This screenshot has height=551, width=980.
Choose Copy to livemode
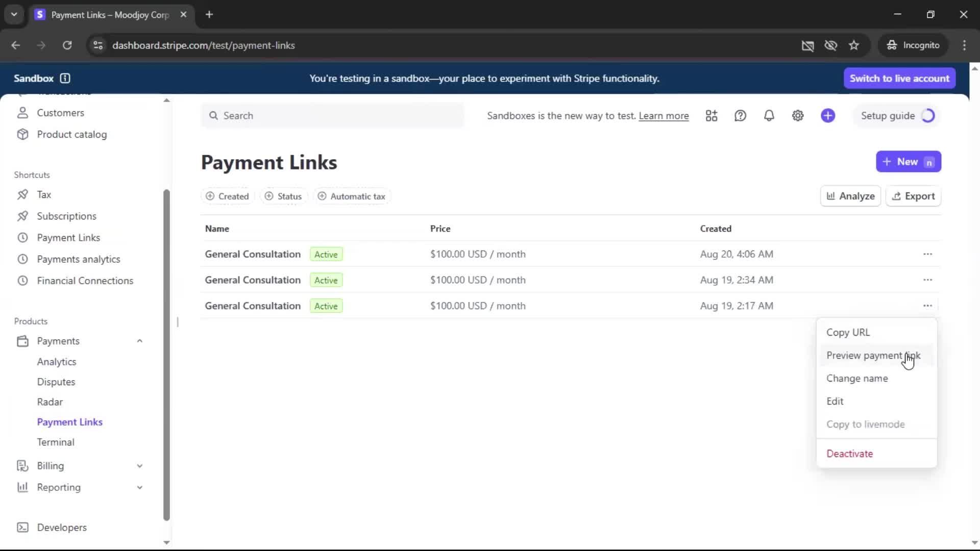point(876,424)
